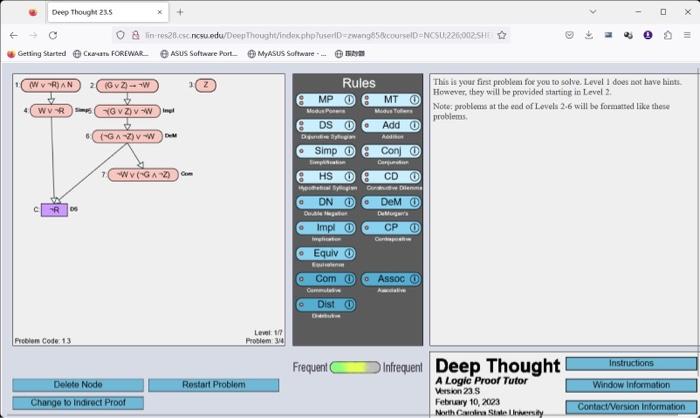Open info icon on Equiv rule

tap(349, 253)
